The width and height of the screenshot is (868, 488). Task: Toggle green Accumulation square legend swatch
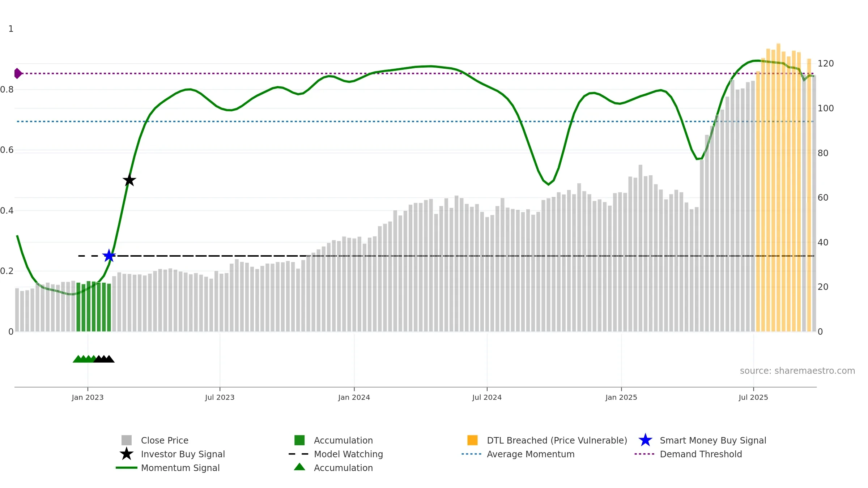coord(299,440)
